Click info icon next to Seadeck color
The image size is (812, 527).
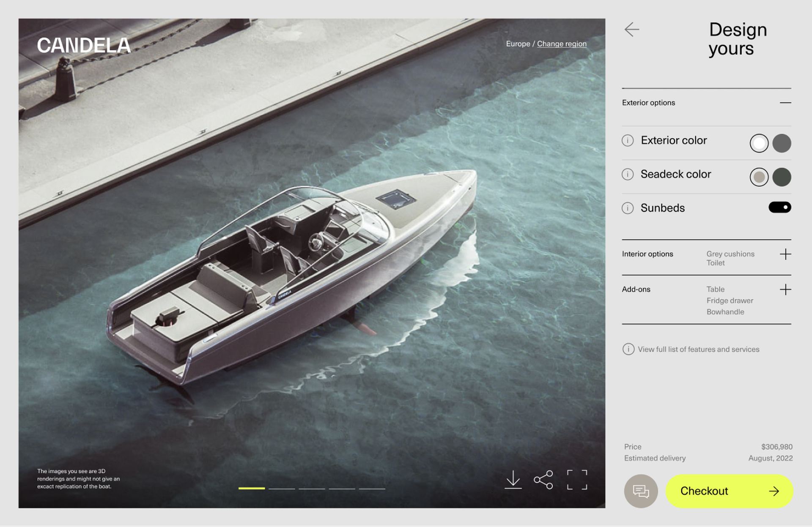[628, 174]
